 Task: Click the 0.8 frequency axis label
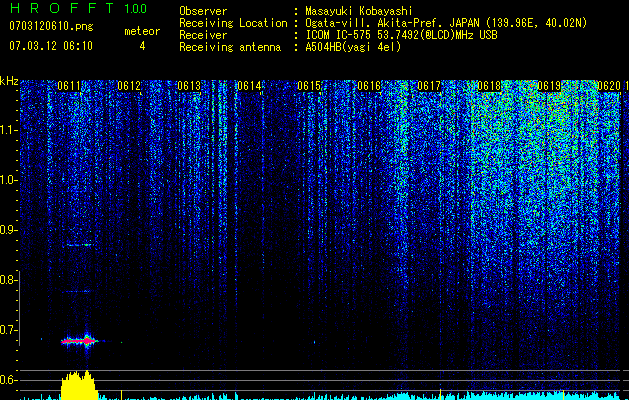8,280
